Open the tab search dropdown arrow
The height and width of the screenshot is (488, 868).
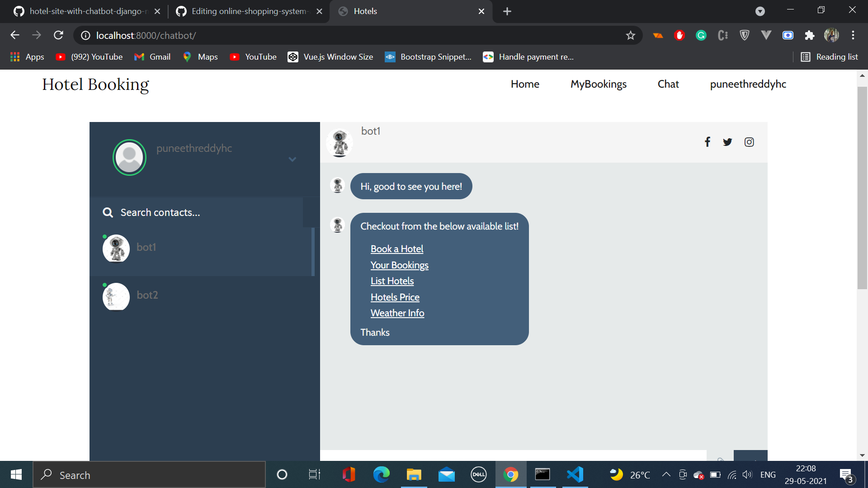760,11
